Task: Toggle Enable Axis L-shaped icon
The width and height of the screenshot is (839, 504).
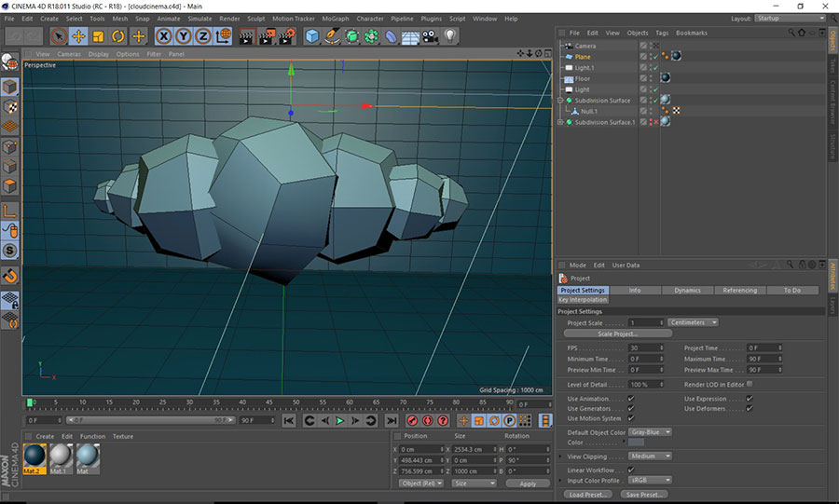Action: [x=9, y=211]
